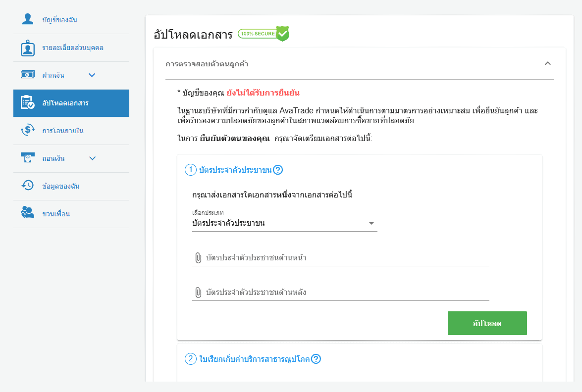The height and width of the screenshot is (392, 582).
Task: Select ถอนเงิน in the sidebar
Action: coord(71,158)
